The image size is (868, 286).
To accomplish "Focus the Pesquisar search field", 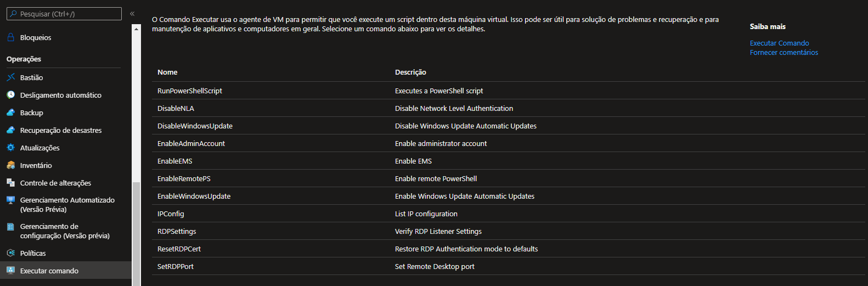I will point(64,14).
